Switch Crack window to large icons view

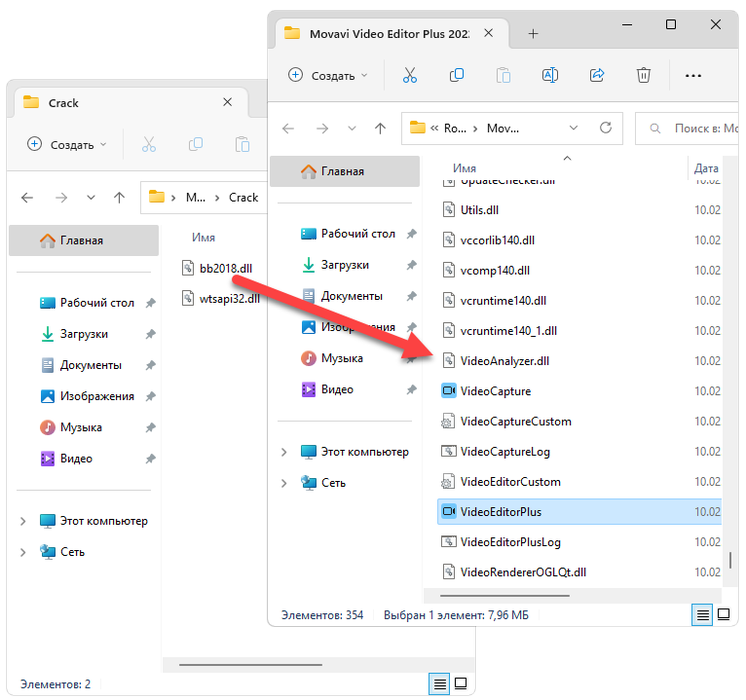(461, 684)
